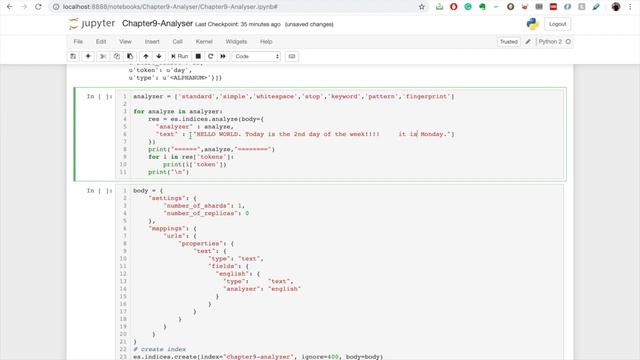The height and width of the screenshot is (360, 640).
Task: Open the cell type Code dropdown
Action: (257, 56)
